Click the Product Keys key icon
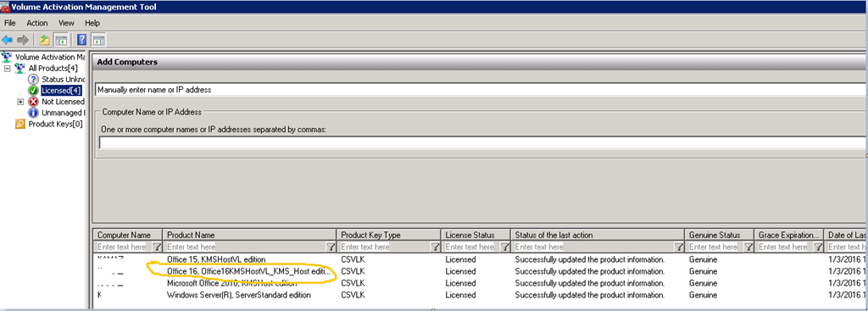 pos(20,124)
